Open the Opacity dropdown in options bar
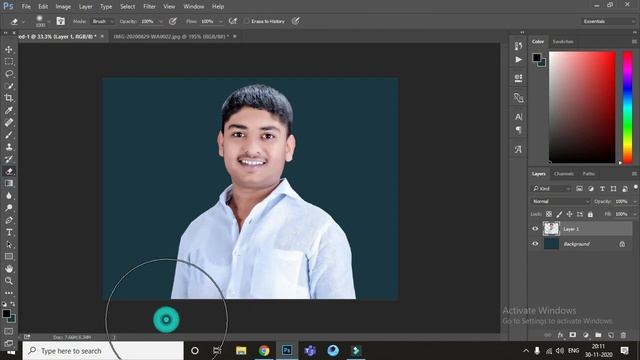 click(161, 21)
